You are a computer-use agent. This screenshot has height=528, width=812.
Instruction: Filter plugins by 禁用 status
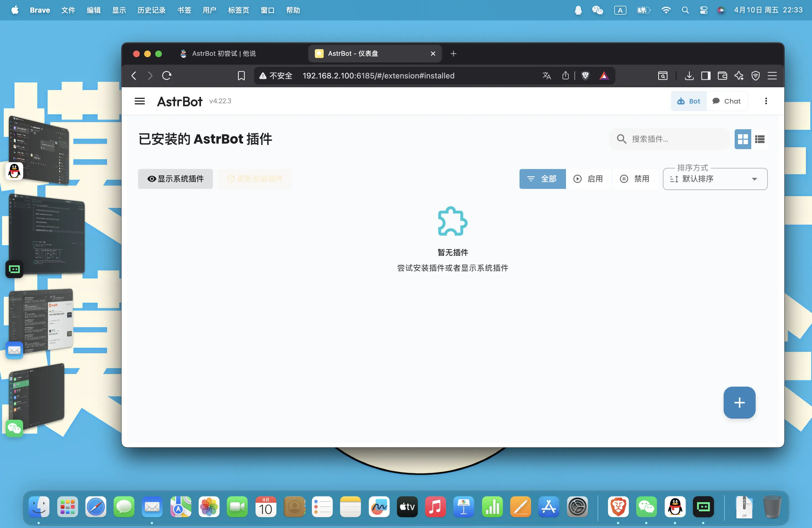tap(635, 179)
